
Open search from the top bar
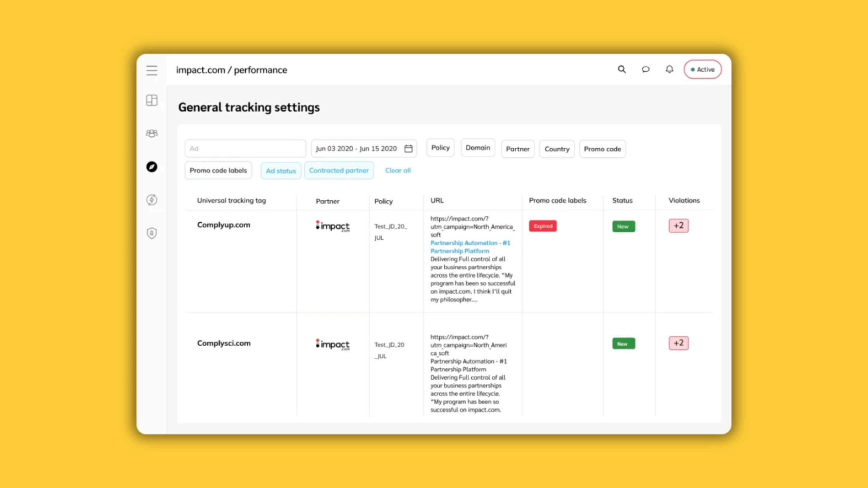coord(622,69)
